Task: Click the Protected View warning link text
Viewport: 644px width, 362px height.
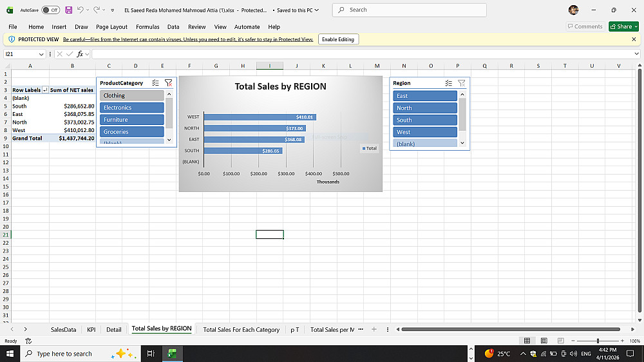Action: 188,39
